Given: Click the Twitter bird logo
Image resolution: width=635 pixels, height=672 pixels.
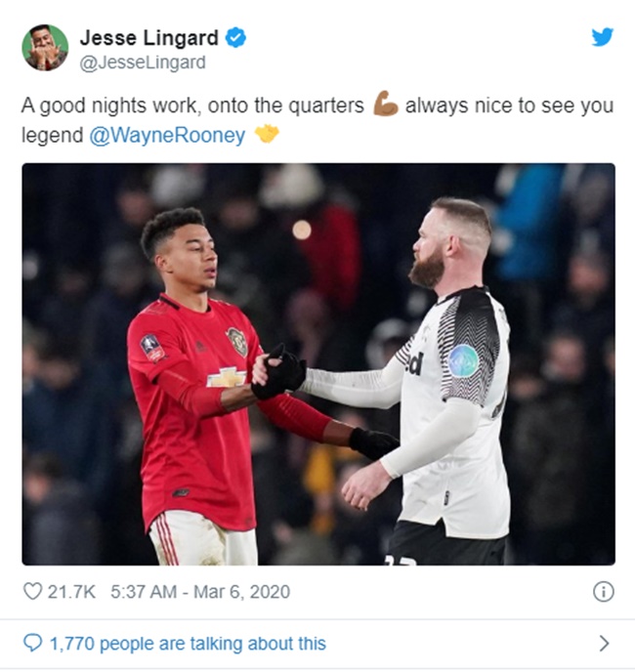Looking at the screenshot, I should [x=603, y=37].
